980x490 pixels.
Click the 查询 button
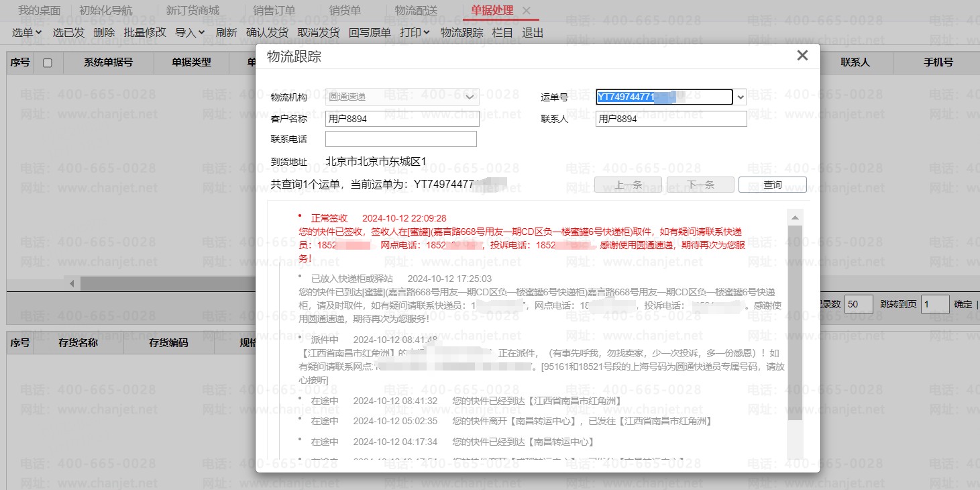(x=772, y=185)
